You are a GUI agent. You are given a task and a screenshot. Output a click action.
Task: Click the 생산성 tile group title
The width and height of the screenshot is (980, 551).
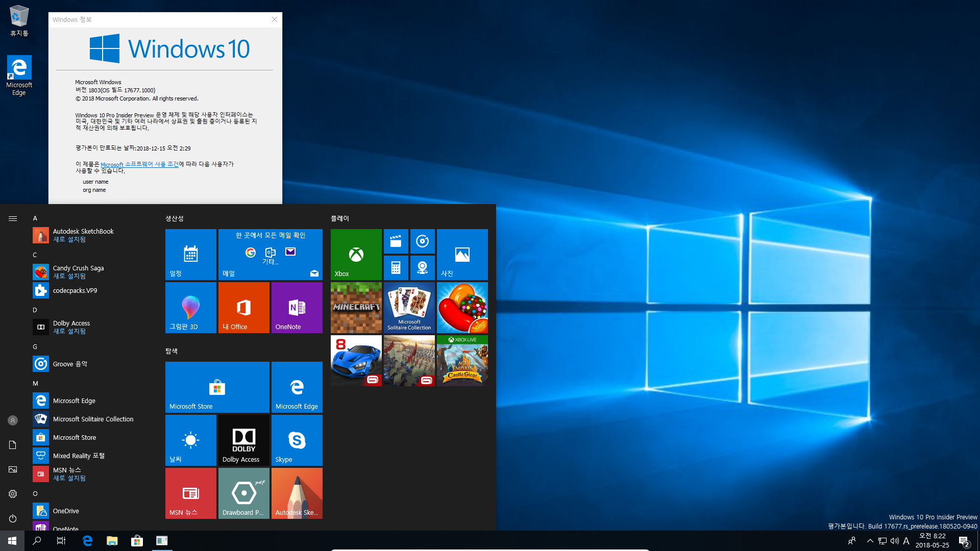coord(175,218)
